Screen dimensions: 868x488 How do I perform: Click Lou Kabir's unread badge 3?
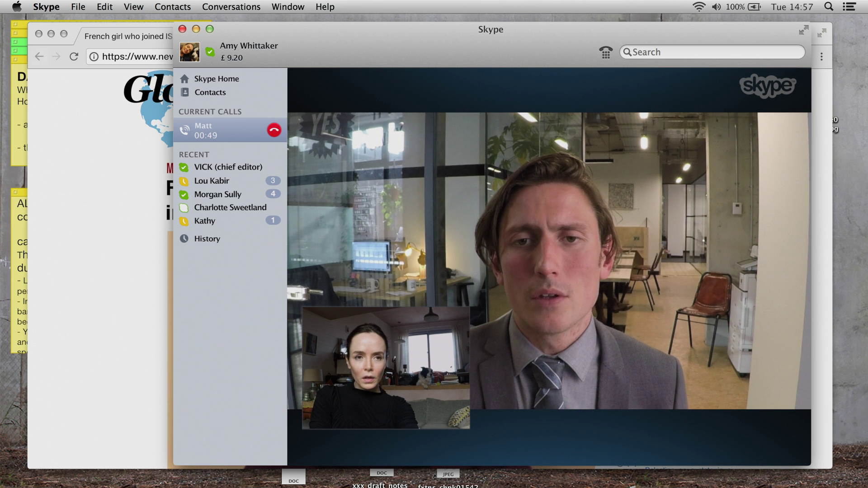(273, 180)
